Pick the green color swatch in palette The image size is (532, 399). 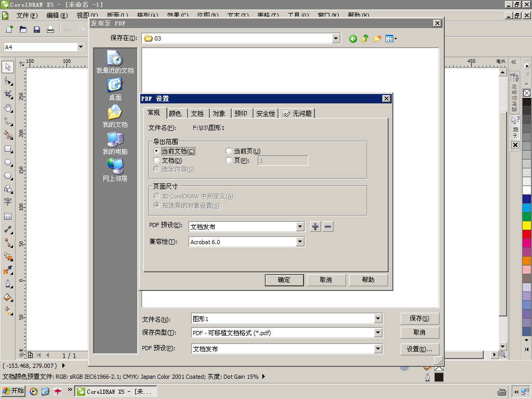click(527, 217)
